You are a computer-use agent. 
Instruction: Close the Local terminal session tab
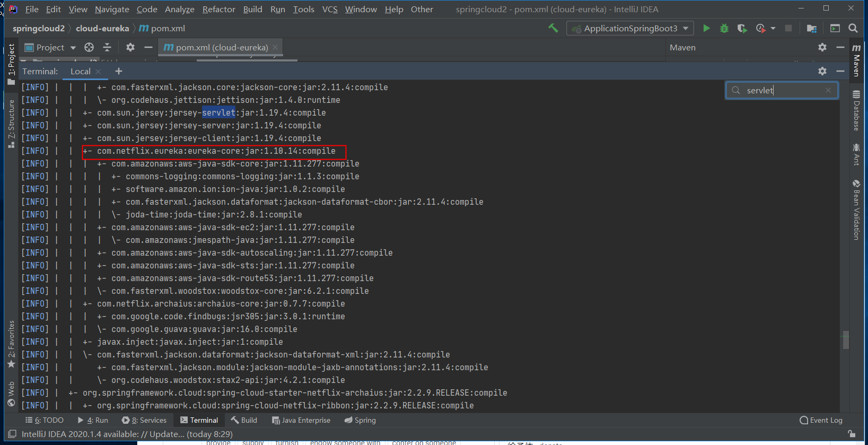tap(98, 71)
